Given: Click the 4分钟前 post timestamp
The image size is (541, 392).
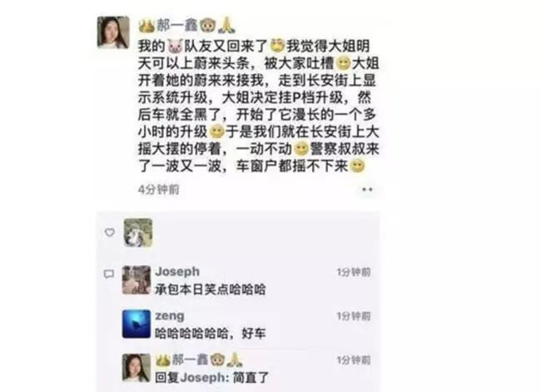Looking at the screenshot, I should (159, 190).
